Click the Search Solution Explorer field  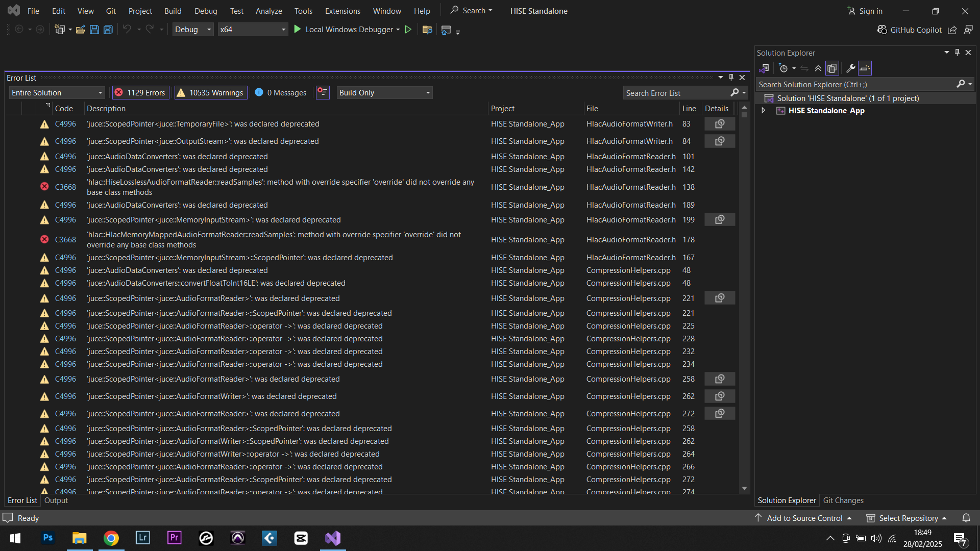[855, 84]
